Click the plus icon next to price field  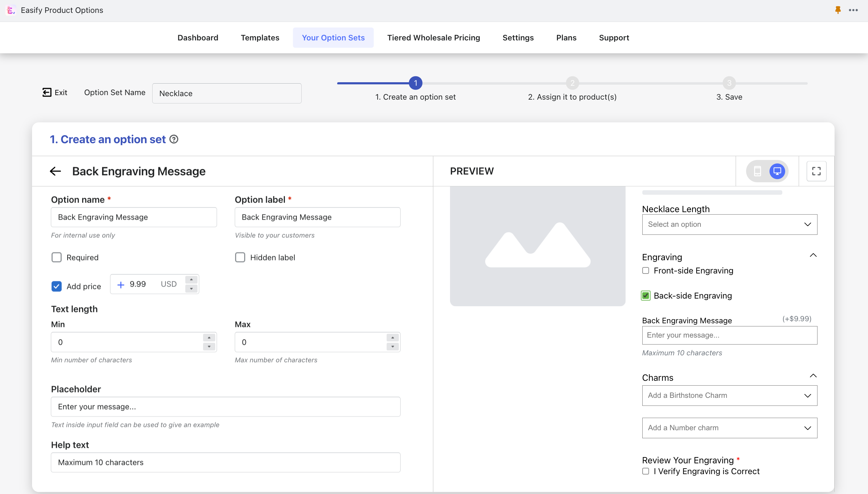[120, 284]
